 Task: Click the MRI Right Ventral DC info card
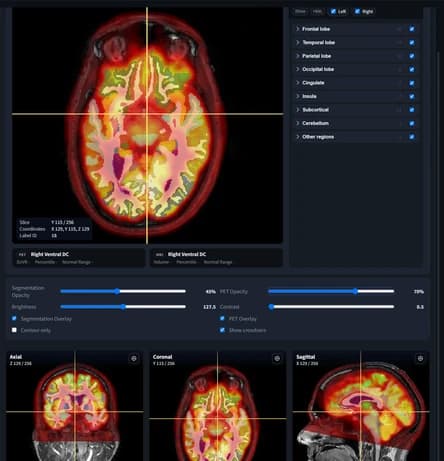(216, 257)
